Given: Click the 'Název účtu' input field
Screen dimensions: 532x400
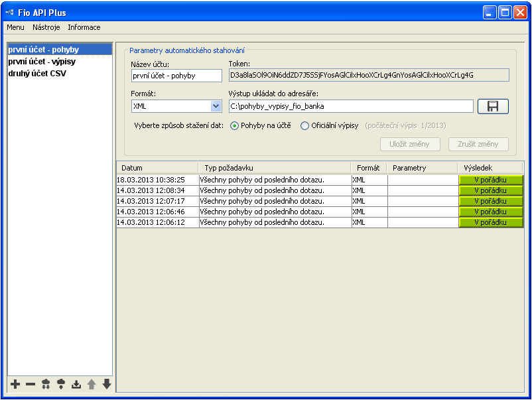Looking at the screenshot, I should tap(176, 76).
